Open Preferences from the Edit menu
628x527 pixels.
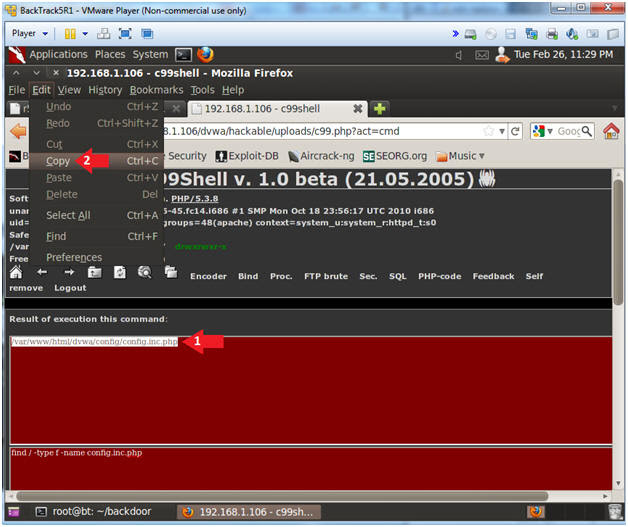point(97,257)
